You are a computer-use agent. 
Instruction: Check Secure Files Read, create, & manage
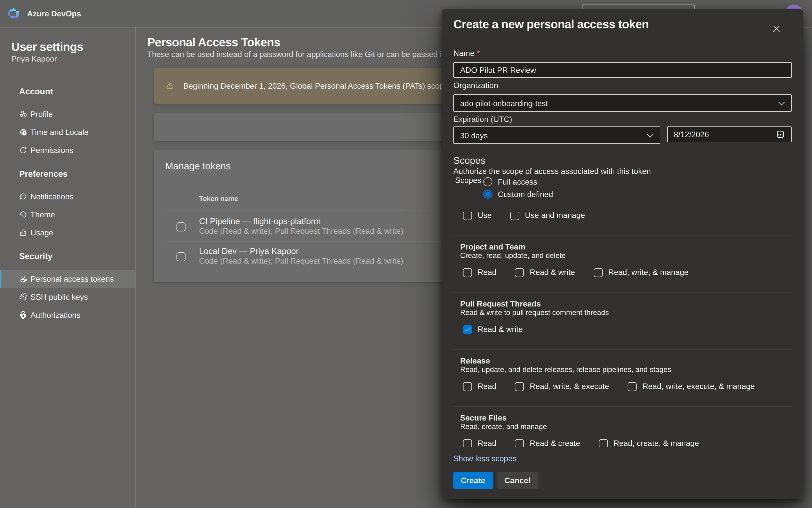603,443
